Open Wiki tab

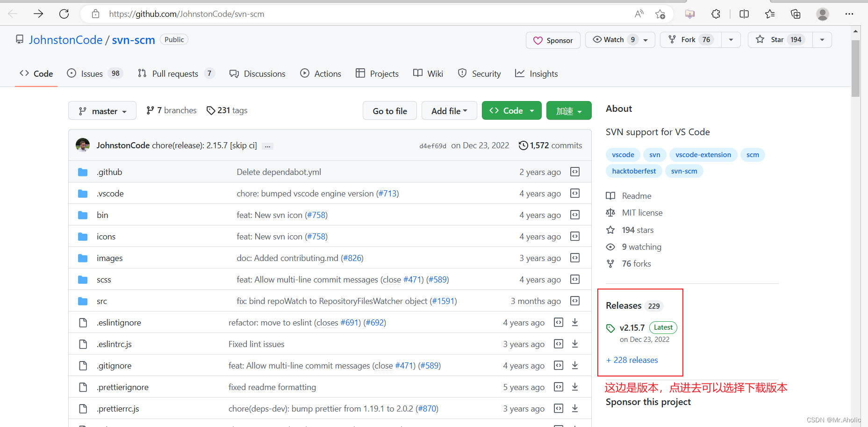428,73
